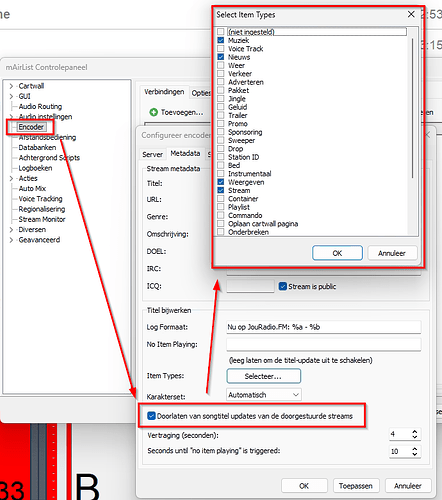Check the Jingle item type

tap(221, 99)
